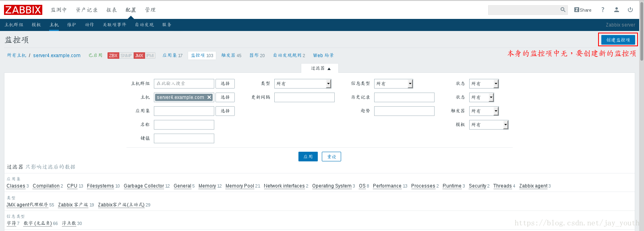Click the SNMP availability badge
The height and width of the screenshot is (231, 644).
tap(126, 56)
